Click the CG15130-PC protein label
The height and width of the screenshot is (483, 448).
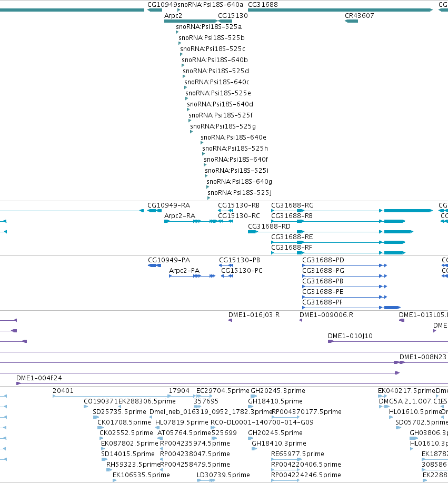(242, 271)
